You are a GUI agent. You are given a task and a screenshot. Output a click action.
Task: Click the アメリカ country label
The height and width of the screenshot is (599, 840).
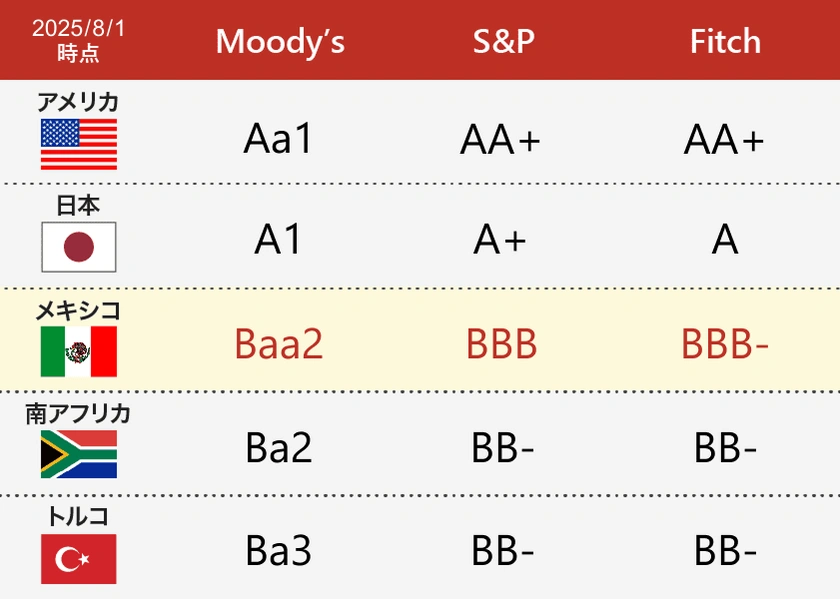pos(78,102)
